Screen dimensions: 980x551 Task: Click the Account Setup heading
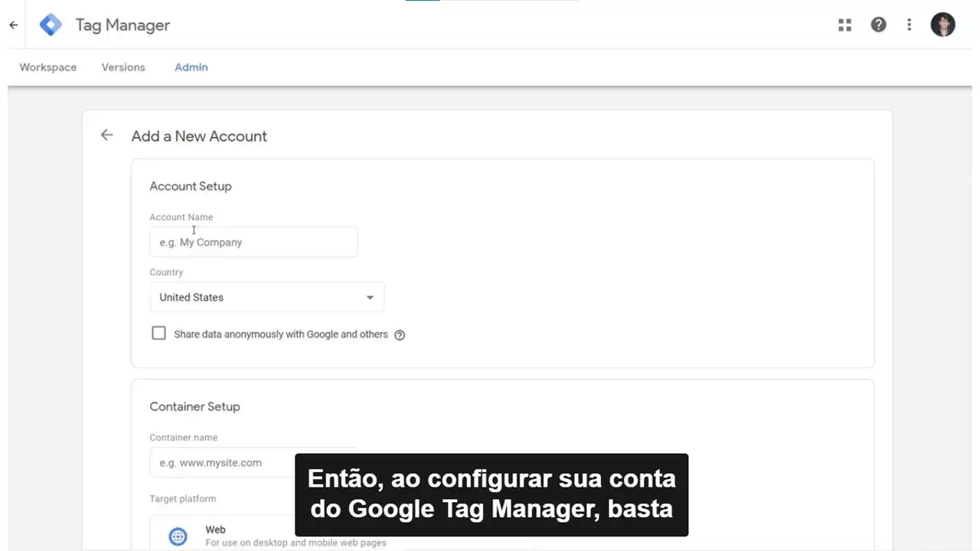(x=191, y=186)
